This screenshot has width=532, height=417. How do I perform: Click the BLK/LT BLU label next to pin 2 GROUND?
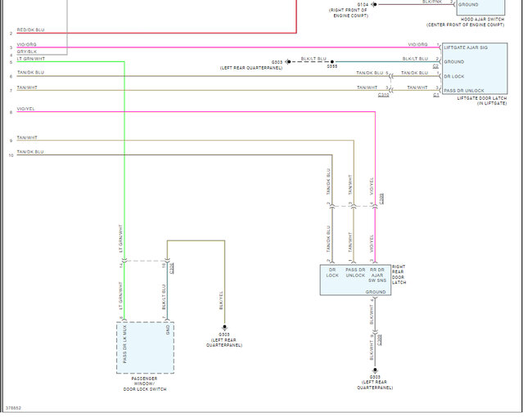pyautogui.click(x=415, y=59)
